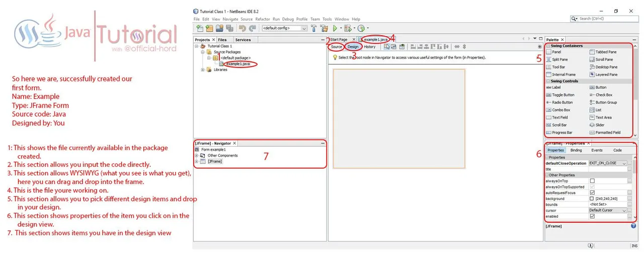Collapse the Swing Containers palette section
Viewport: 644px width, 258px height.
548,46
